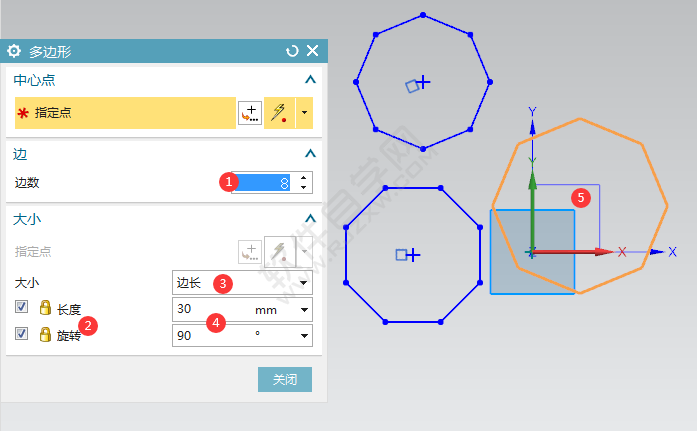697x431 pixels.
Task: Select the 指定点 center point field
Action: (125, 113)
